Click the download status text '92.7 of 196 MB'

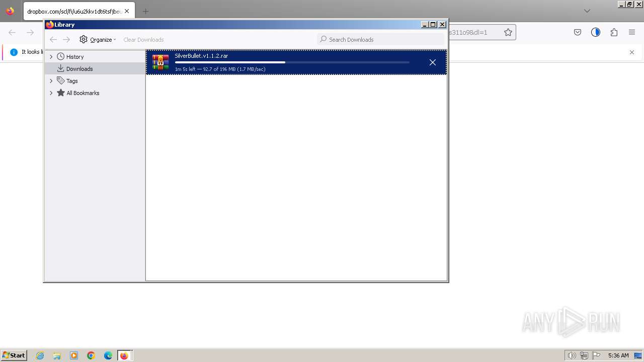tap(219, 69)
